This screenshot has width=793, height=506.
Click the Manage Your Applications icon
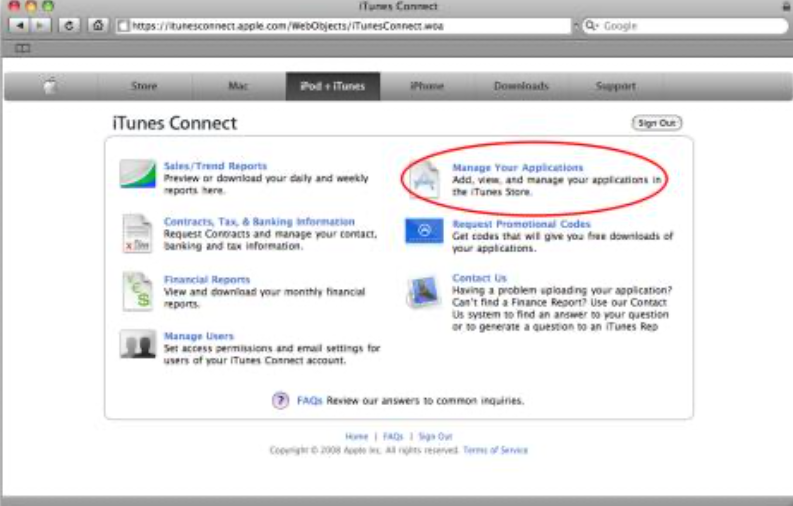pos(424,180)
